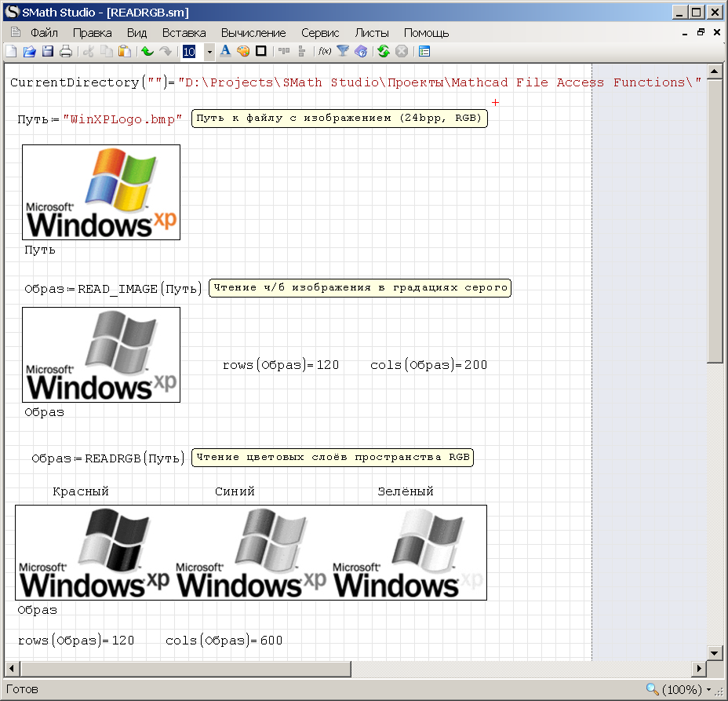Toggle the region border square icon
Image resolution: width=728 pixels, height=701 pixels.
260,52
